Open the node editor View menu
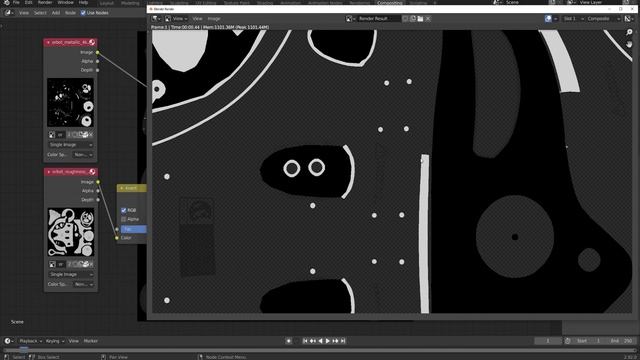This screenshot has height=360, width=640. [x=24, y=13]
